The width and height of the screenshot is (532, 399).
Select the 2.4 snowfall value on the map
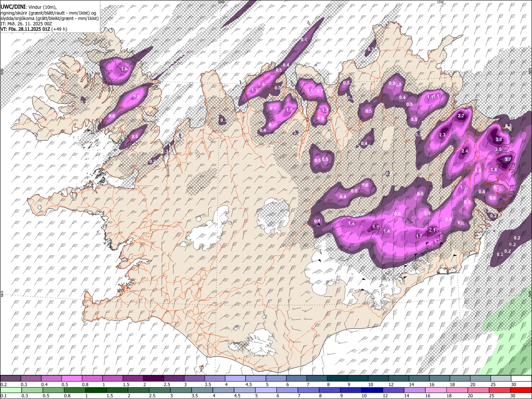pyautogui.click(x=465, y=151)
